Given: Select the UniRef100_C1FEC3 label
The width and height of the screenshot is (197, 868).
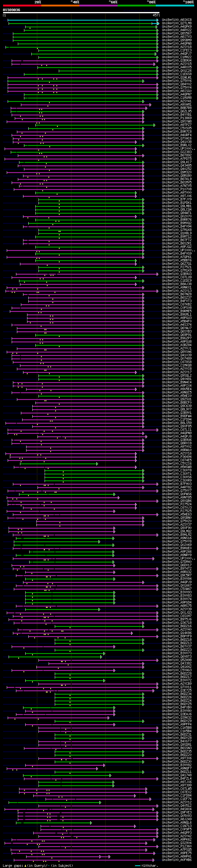Looking at the screenshot, I should (x=177, y=50).
